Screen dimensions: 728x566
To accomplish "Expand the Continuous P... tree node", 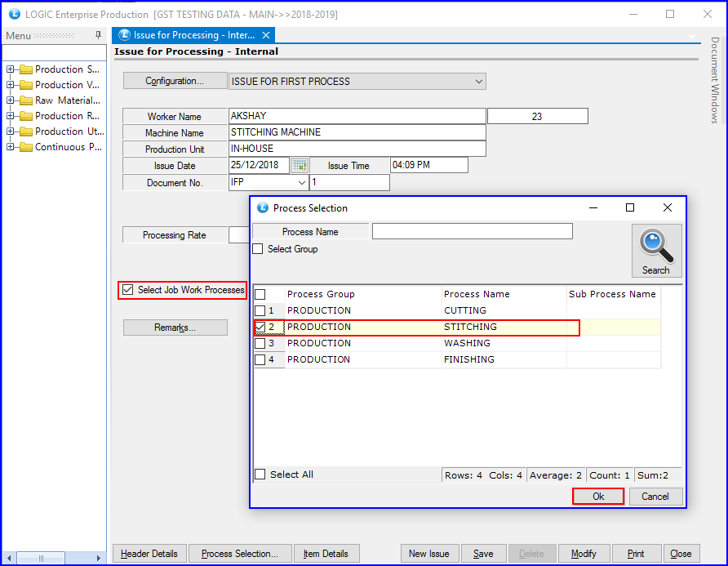I will 11,147.
